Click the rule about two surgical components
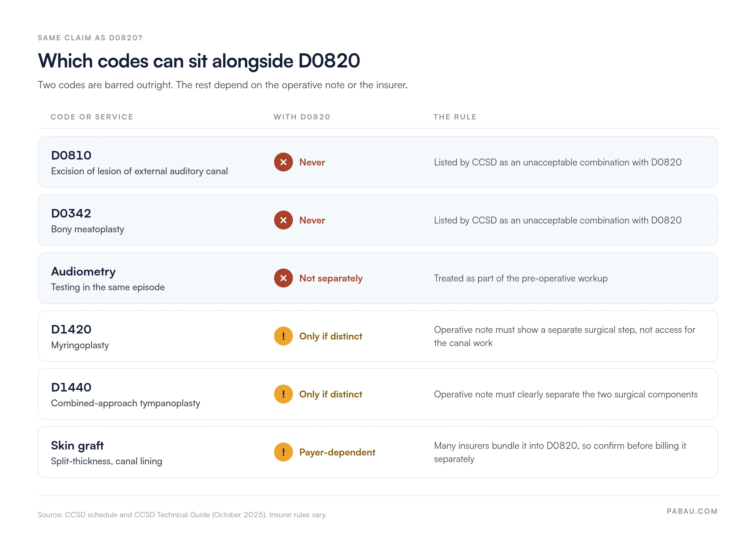 tap(566, 395)
